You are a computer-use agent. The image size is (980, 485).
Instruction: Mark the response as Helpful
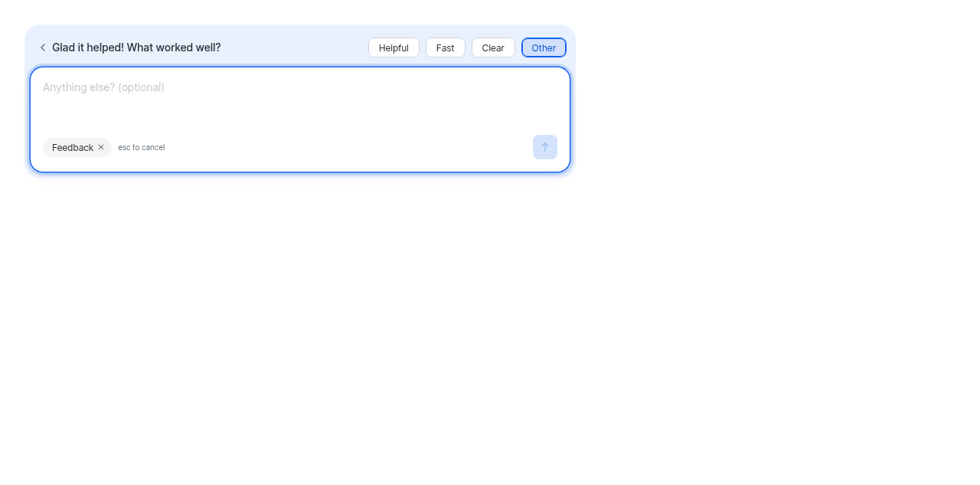(x=394, y=48)
